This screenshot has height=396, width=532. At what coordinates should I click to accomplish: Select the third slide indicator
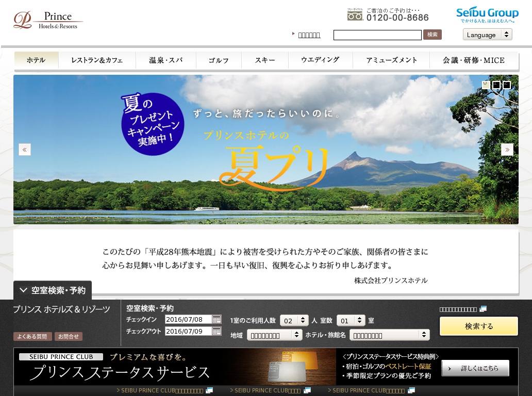click(x=507, y=85)
